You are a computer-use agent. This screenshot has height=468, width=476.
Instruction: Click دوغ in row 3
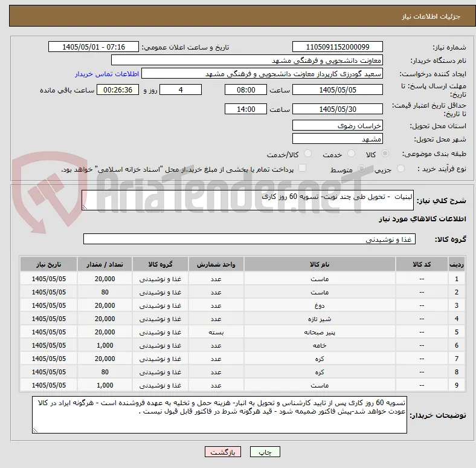pyautogui.click(x=320, y=305)
